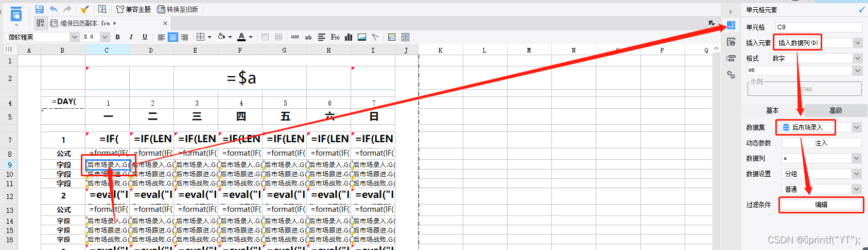Click the format painter brush icon
This screenshot has width=868, height=250.
click(x=84, y=9)
